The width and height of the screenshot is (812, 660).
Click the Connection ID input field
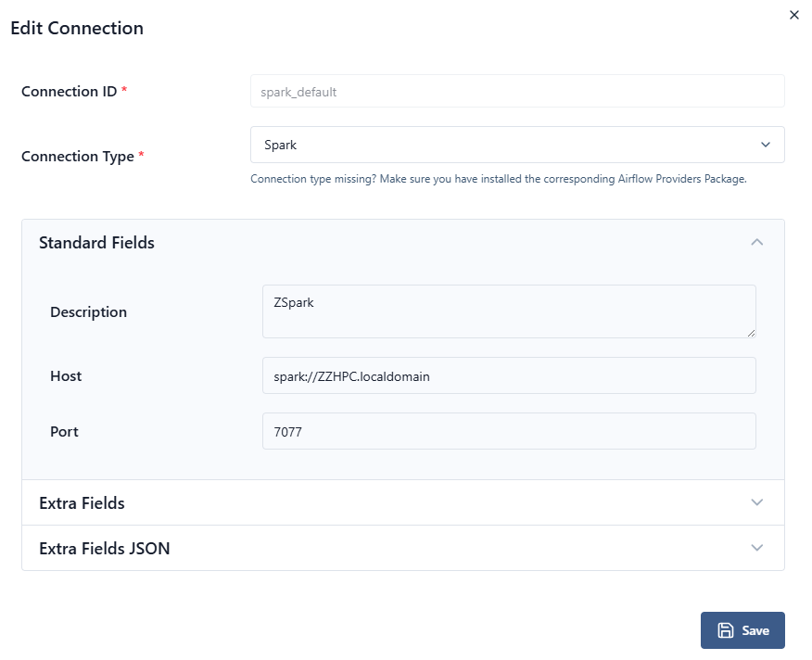pos(517,92)
